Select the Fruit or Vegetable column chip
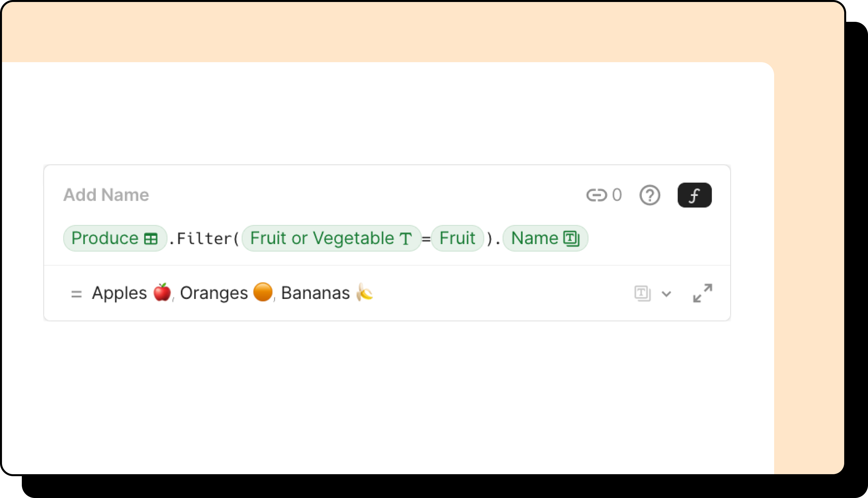This screenshot has height=498, width=868. (x=321, y=238)
